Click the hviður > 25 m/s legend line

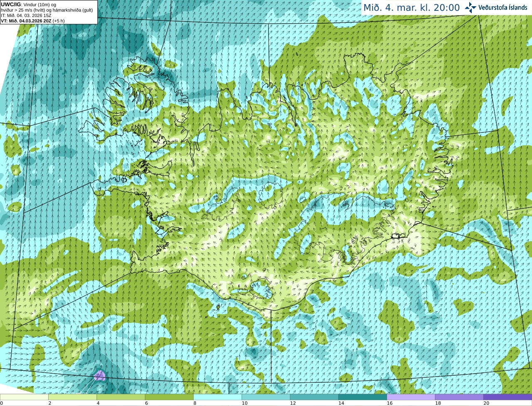click(47, 10)
